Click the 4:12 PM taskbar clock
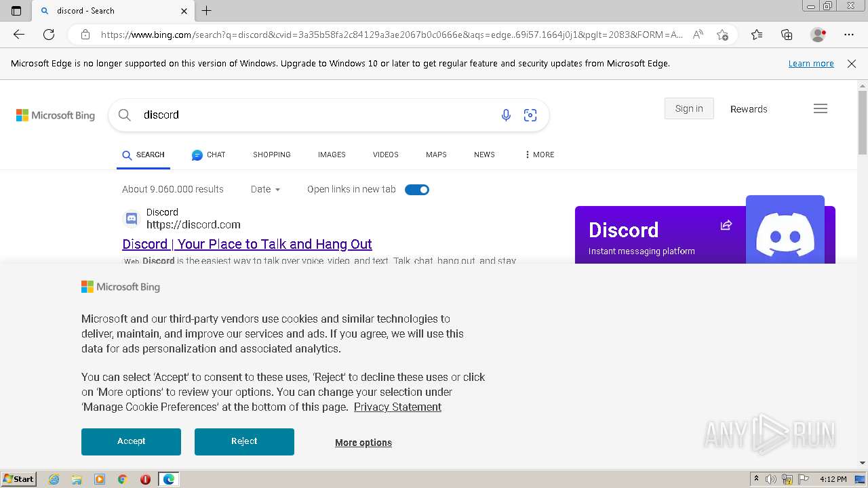Image resolution: width=868 pixels, height=488 pixels. [x=833, y=479]
